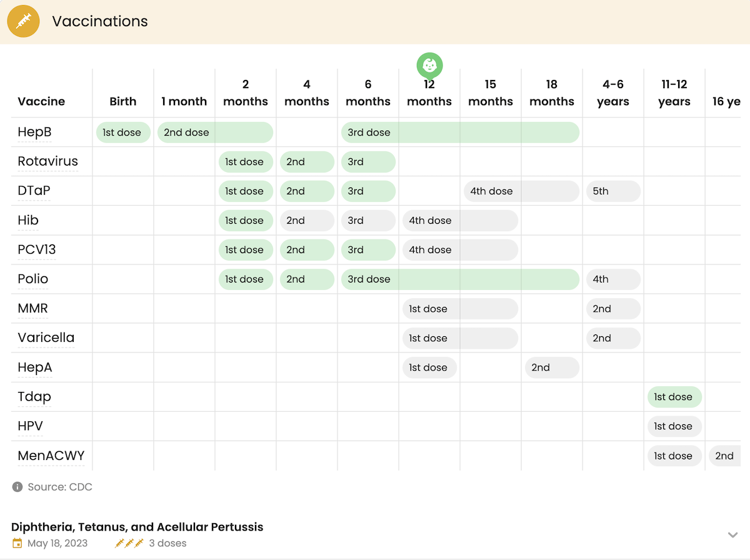Viewport: 750px width, 560px height.
Task: Select the DTaP 5th dose pill
Action: (x=613, y=191)
